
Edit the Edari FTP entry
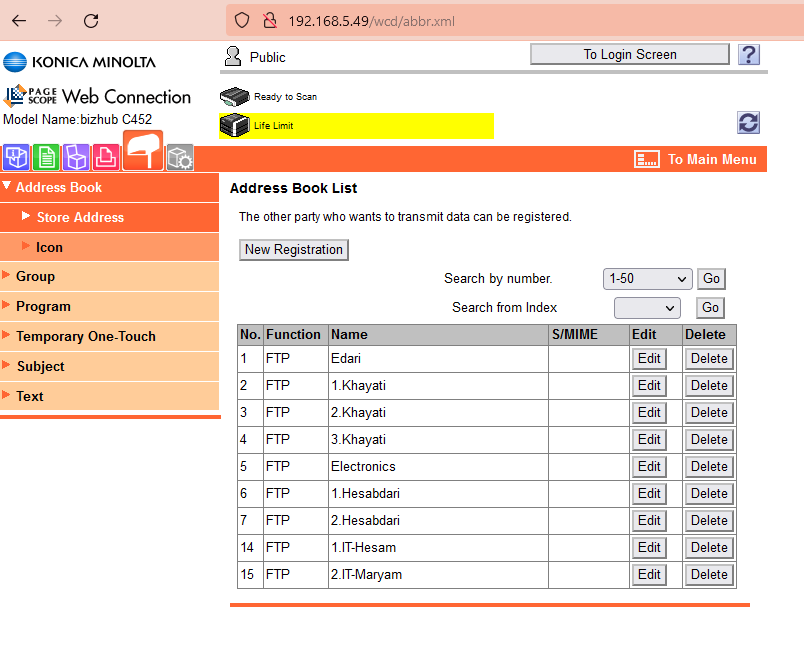tap(648, 358)
